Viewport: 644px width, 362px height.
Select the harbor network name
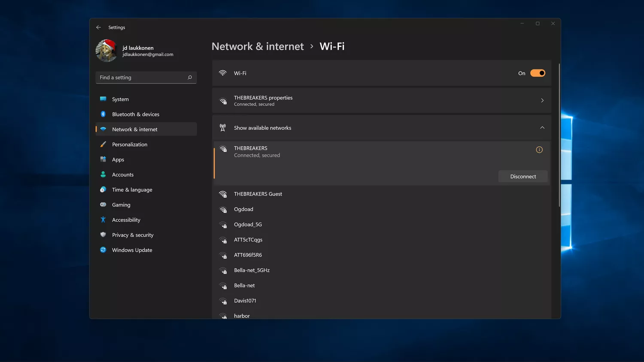242,316
